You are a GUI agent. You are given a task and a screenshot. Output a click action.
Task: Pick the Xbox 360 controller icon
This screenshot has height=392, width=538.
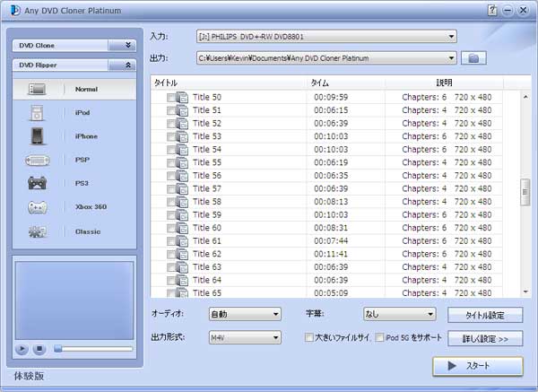point(37,207)
